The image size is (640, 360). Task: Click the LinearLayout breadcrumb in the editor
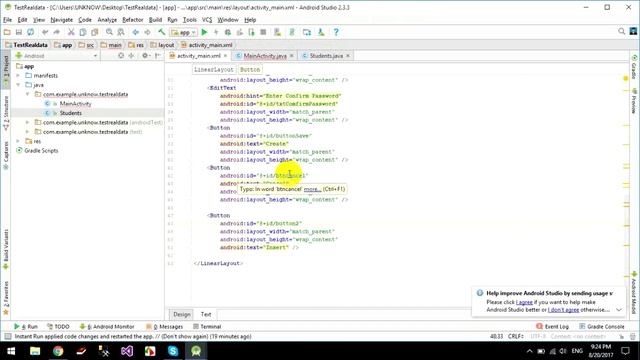point(213,70)
